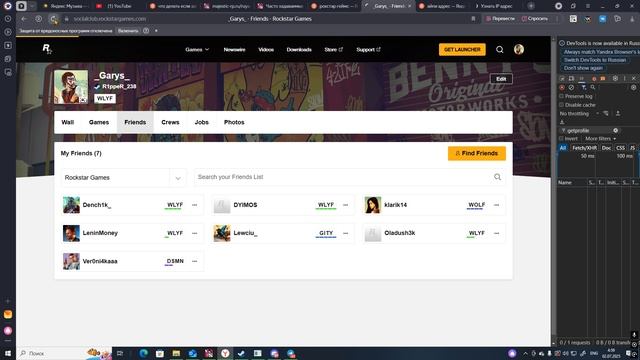
Task: Focus the Search your Friends List field
Action: coord(343,177)
